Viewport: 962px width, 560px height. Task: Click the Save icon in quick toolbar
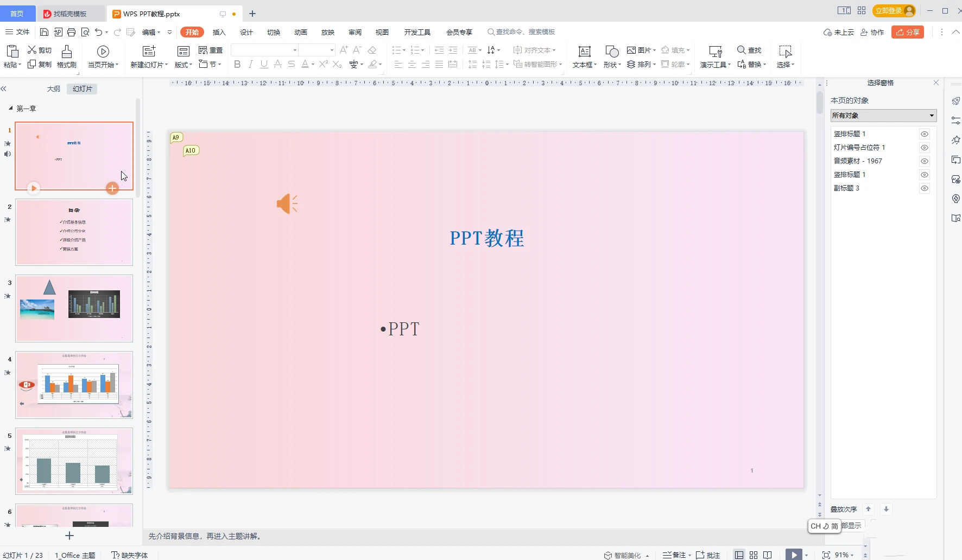point(45,32)
